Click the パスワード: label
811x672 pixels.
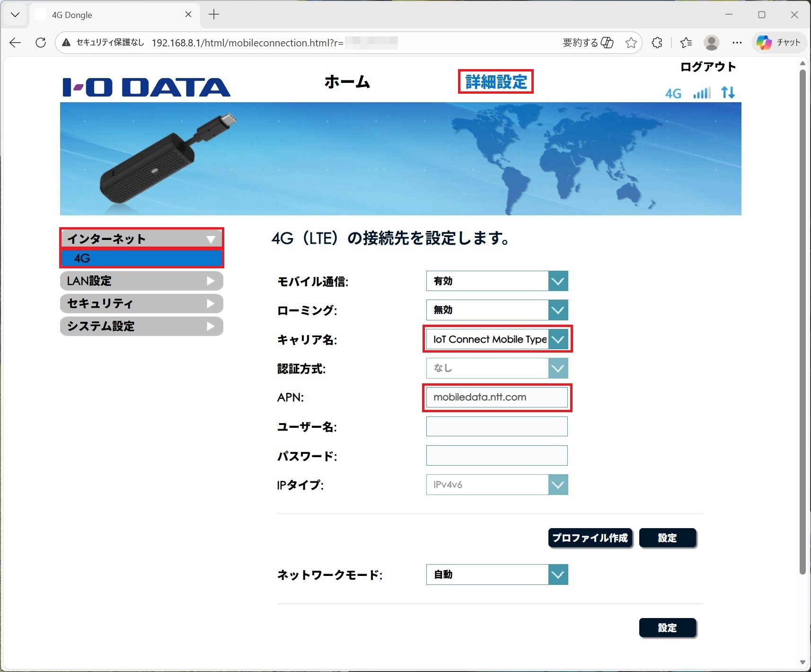307,456
